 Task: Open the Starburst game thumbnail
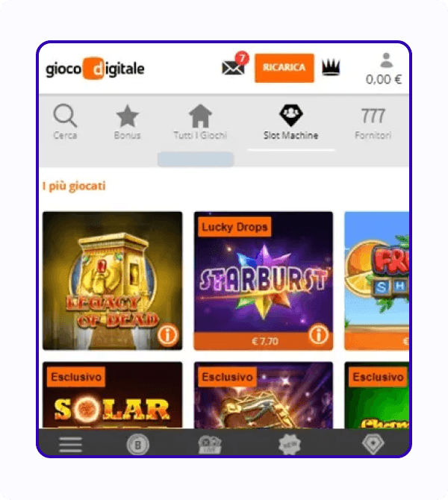pos(264,281)
